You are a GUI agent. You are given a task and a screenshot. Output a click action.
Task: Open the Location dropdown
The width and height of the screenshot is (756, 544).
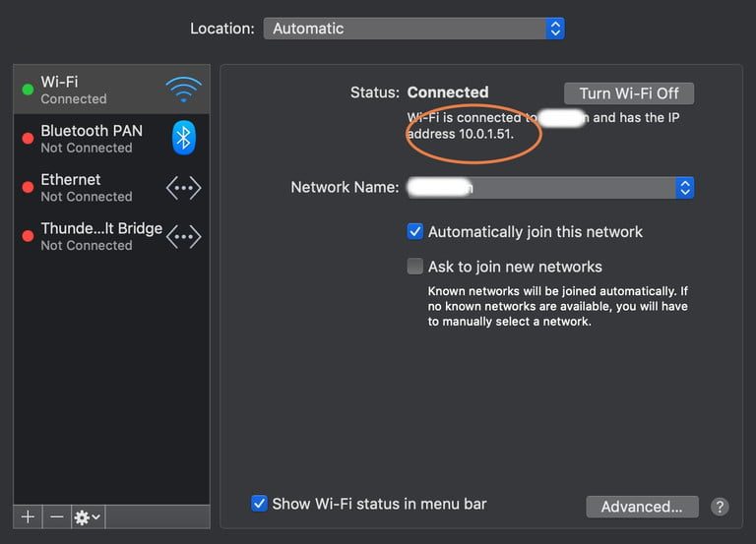(413, 29)
